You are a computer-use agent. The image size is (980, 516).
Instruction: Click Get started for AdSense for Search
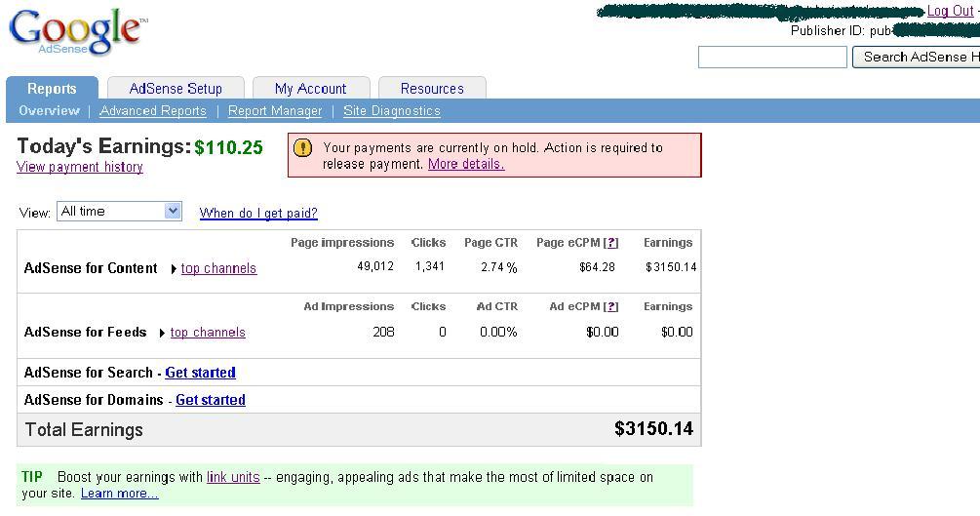coord(201,373)
